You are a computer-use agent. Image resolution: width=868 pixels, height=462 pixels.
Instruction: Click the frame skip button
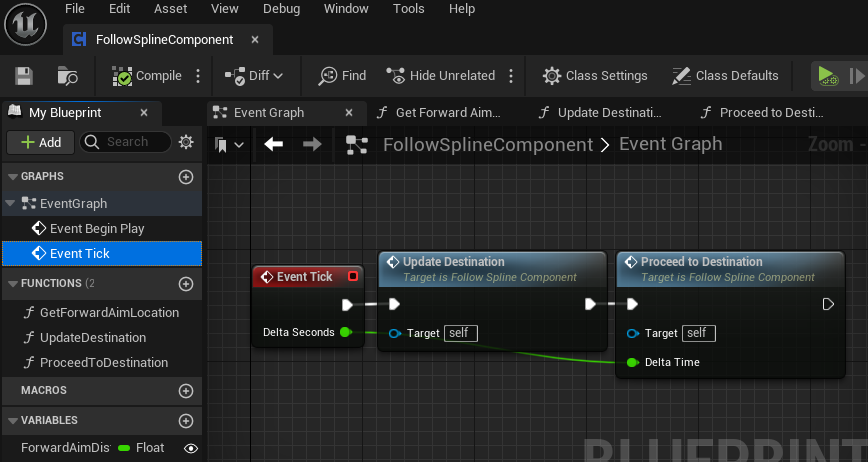[x=856, y=76]
